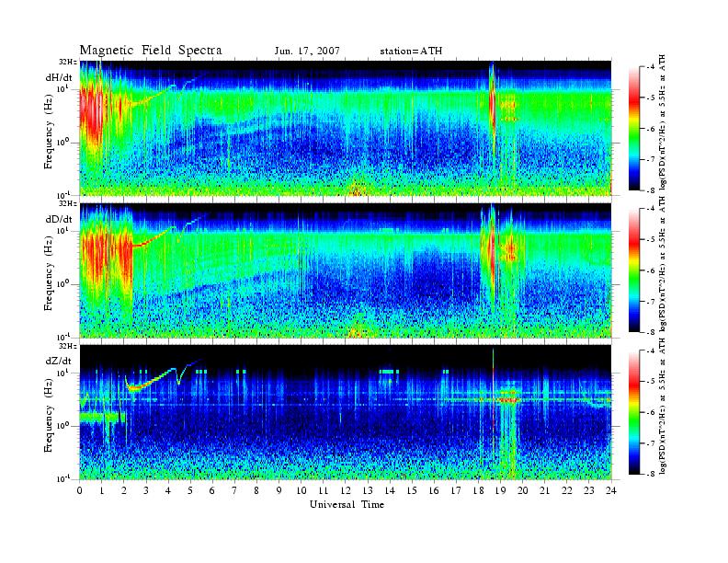Click the "Universal Time" axis title

coord(347,504)
